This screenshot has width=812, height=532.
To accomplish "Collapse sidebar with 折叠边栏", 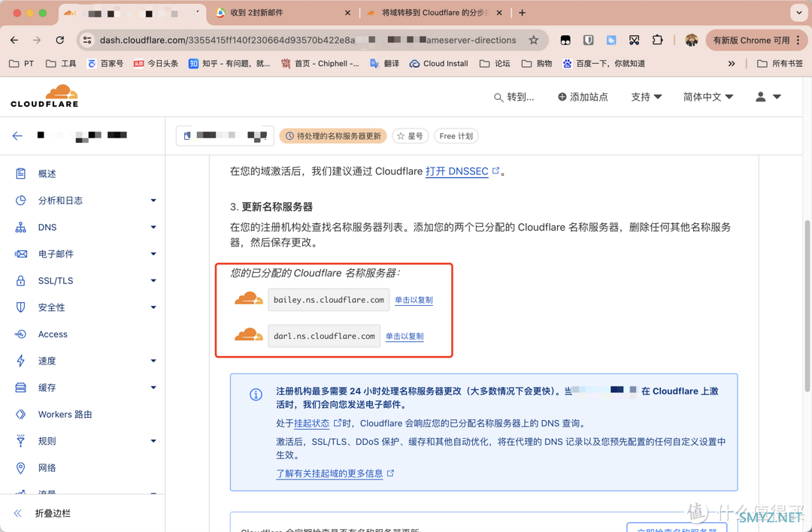I will (42, 513).
